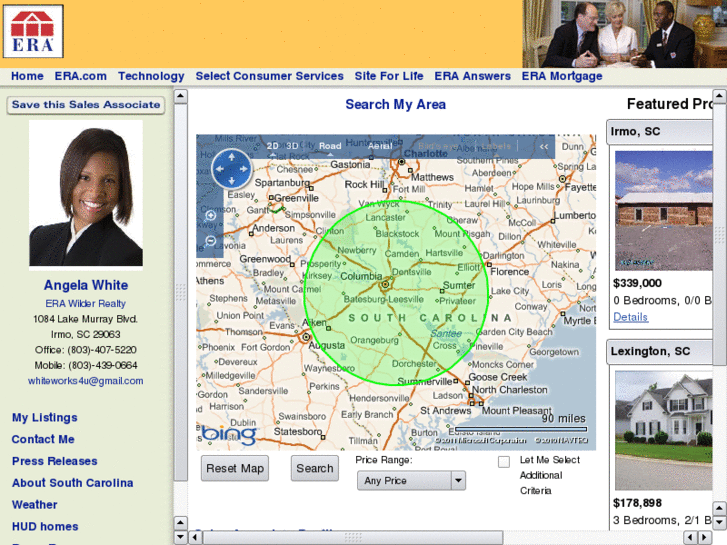Open Site For Life menu item
This screenshot has width=727, height=545.
(389, 76)
